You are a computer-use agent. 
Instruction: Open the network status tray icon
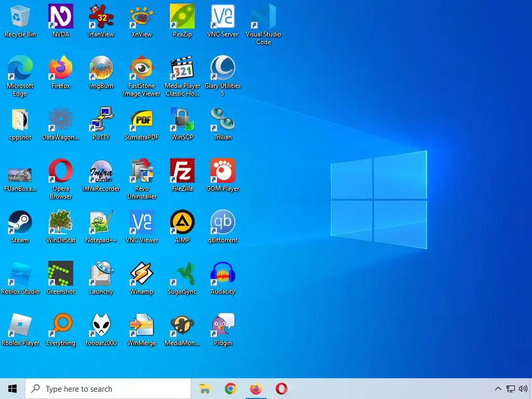tap(510, 389)
